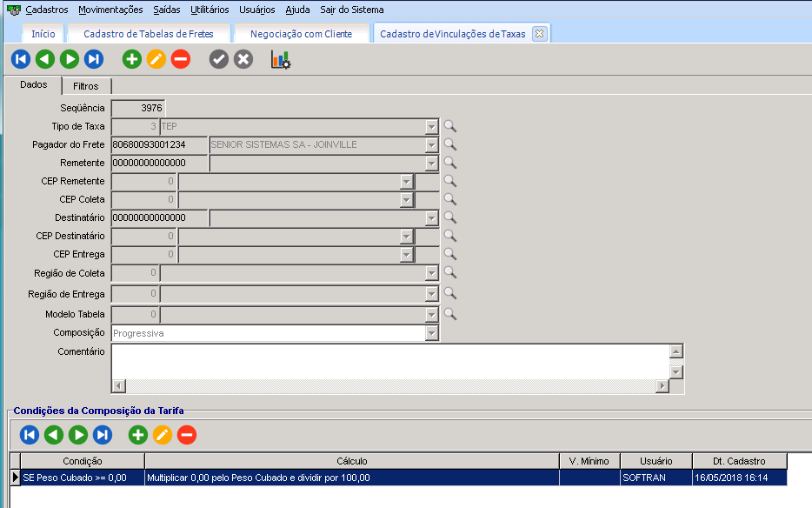Go to first record in top toolbar

[x=21, y=59]
